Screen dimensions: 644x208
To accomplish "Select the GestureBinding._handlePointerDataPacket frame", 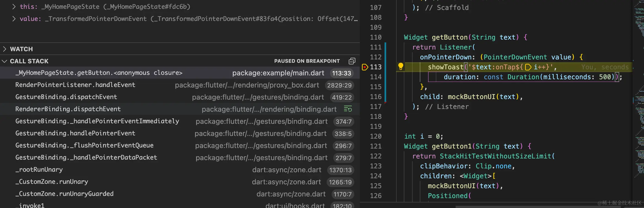I will tap(180, 157).
